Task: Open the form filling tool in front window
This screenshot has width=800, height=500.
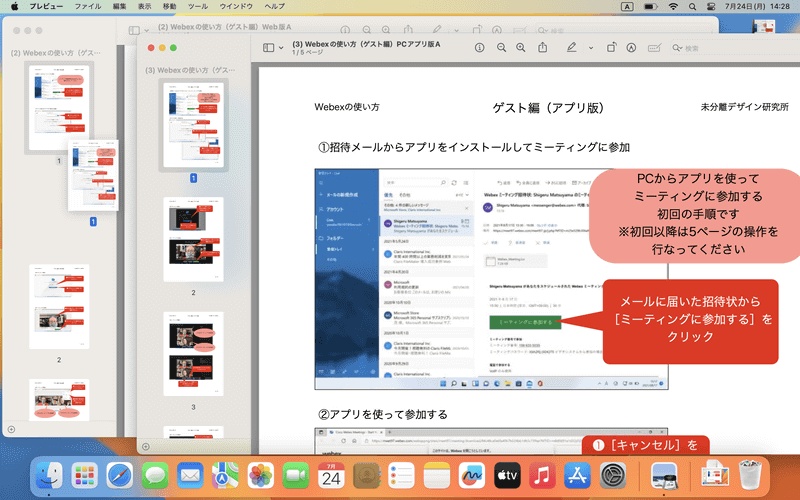Action: [654, 47]
